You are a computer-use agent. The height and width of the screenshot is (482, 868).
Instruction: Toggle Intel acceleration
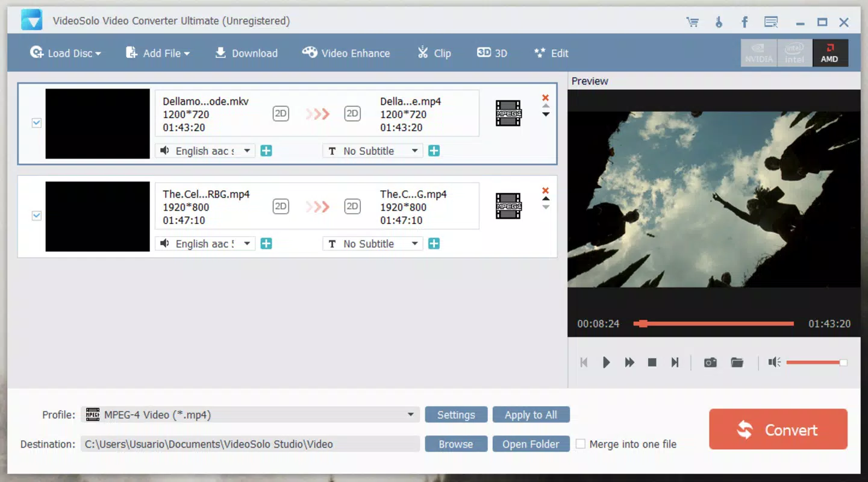pos(795,53)
